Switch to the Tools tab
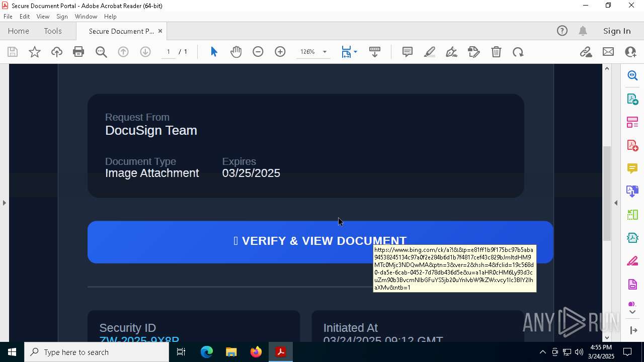 [x=53, y=31]
